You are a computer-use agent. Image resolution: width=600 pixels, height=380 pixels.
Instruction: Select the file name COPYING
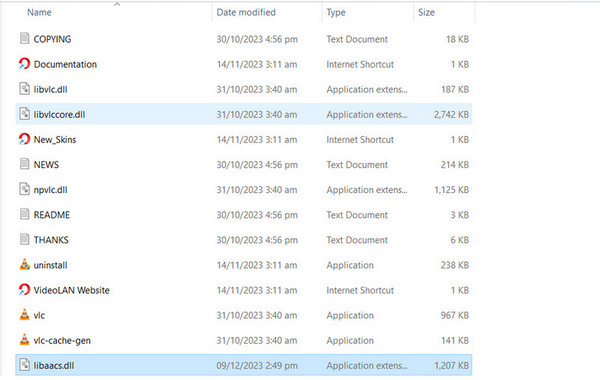pyautogui.click(x=52, y=39)
